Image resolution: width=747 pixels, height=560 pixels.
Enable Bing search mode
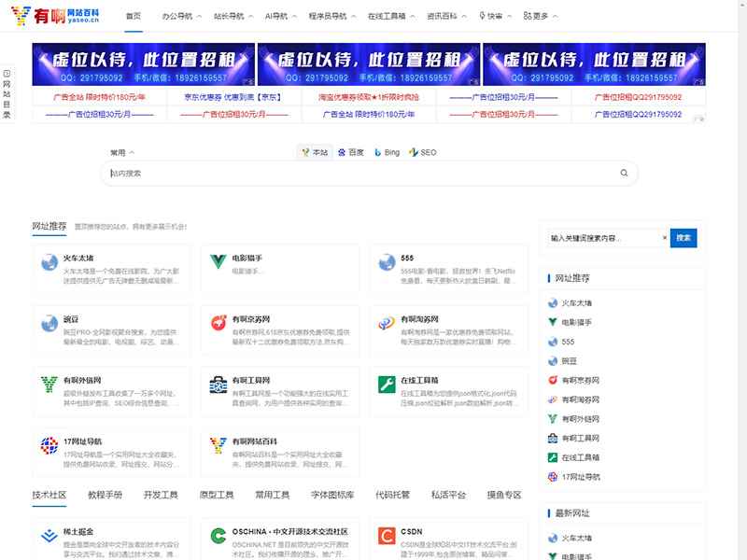click(384, 151)
